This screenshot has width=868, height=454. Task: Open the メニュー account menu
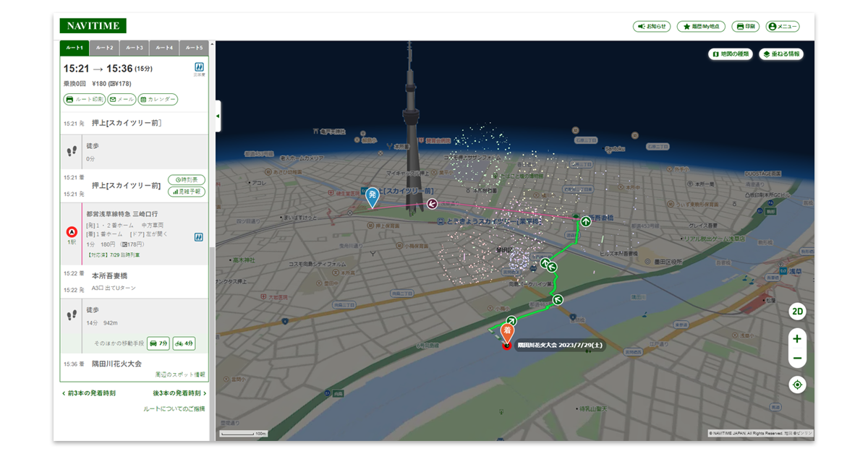pyautogui.click(x=783, y=26)
